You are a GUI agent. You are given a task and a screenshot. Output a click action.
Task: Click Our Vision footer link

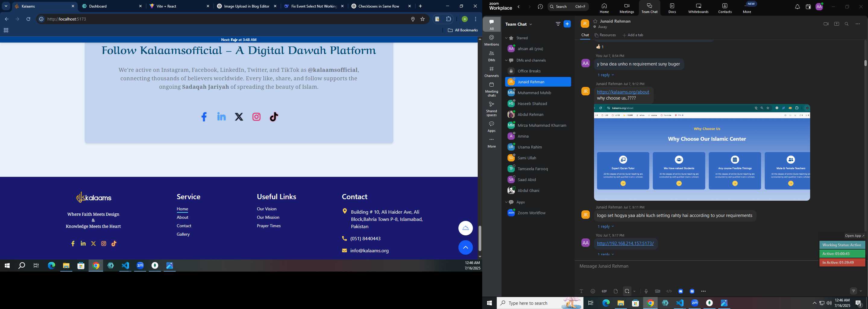point(266,209)
